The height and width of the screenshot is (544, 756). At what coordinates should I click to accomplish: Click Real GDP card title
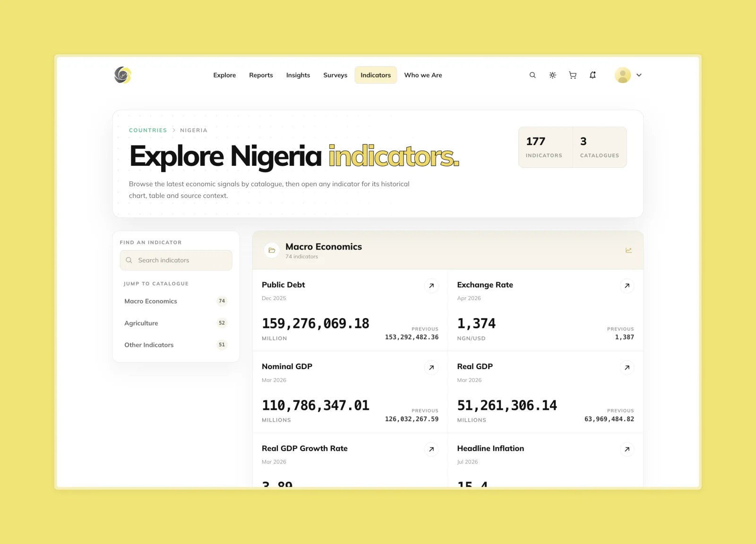point(475,367)
